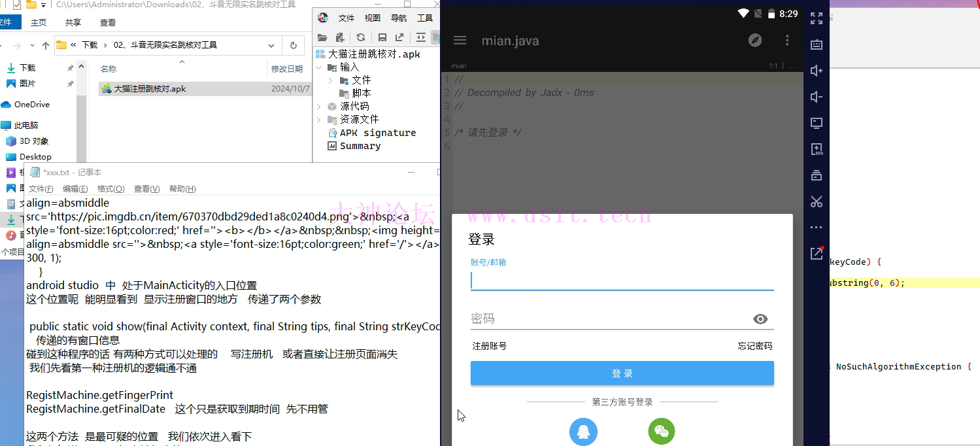This screenshot has height=446, width=980.
Task: Click the install APK icon in emulator sidebar
Action: pyautogui.click(x=817, y=149)
